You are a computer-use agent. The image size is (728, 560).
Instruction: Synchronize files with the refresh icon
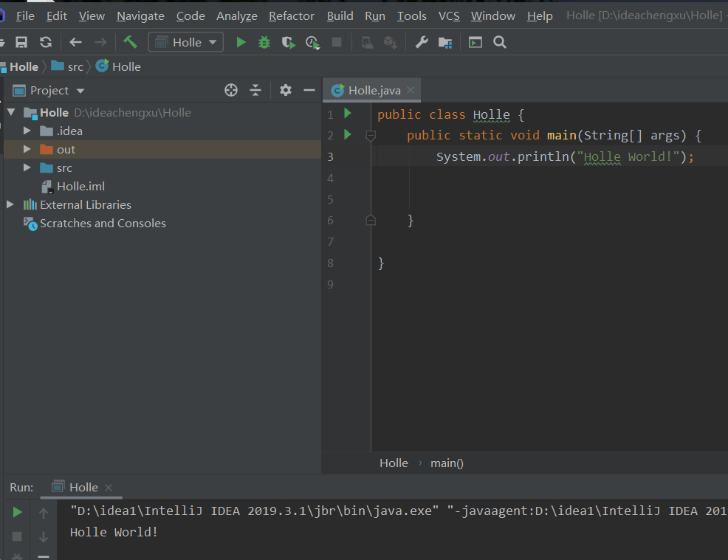(x=46, y=42)
